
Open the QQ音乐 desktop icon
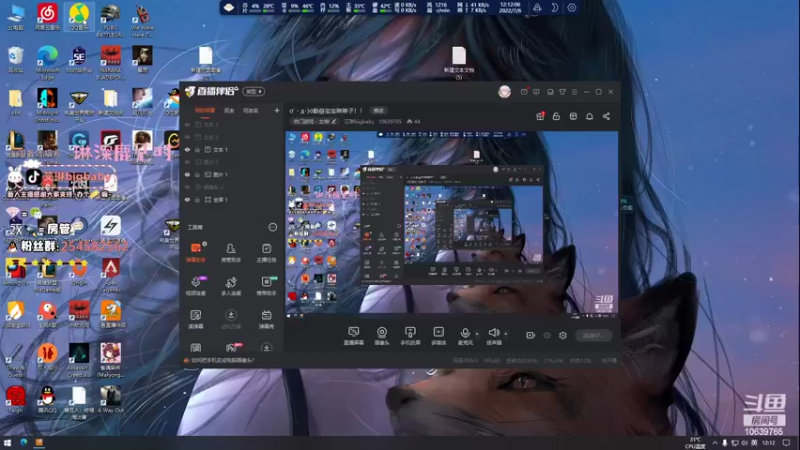(x=79, y=16)
